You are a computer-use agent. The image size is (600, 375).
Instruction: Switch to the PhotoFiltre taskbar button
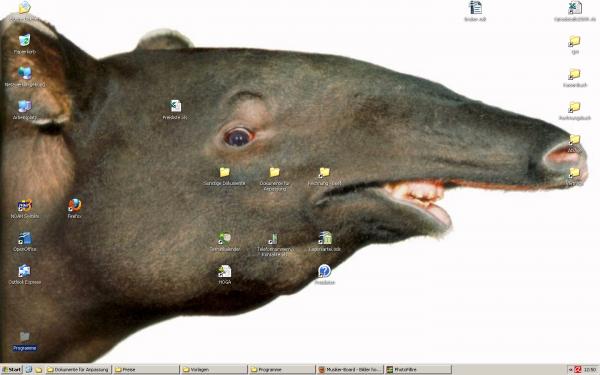[418, 370]
